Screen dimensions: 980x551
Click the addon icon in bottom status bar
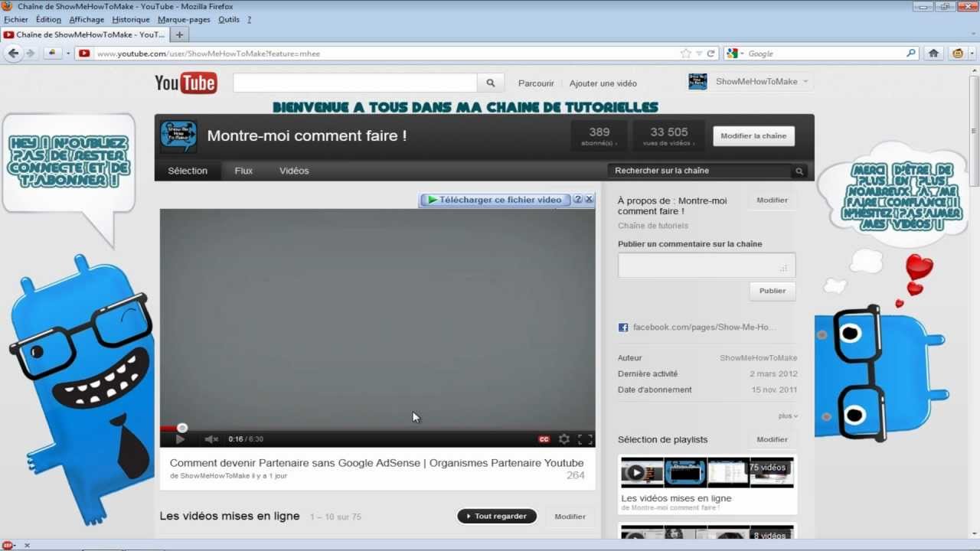pyautogui.click(x=8, y=546)
